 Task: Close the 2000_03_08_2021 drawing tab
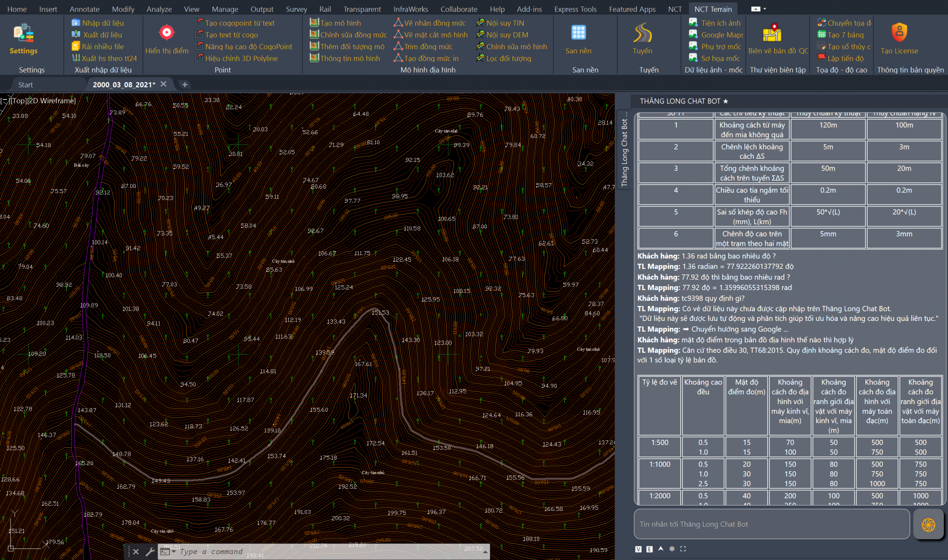tap(163, 84)
